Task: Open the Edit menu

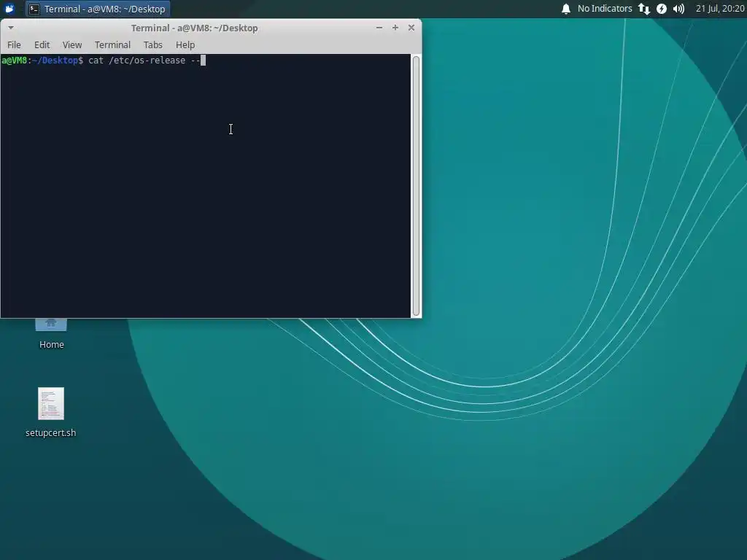Action: pyautogui.click(x=42, y=44)
